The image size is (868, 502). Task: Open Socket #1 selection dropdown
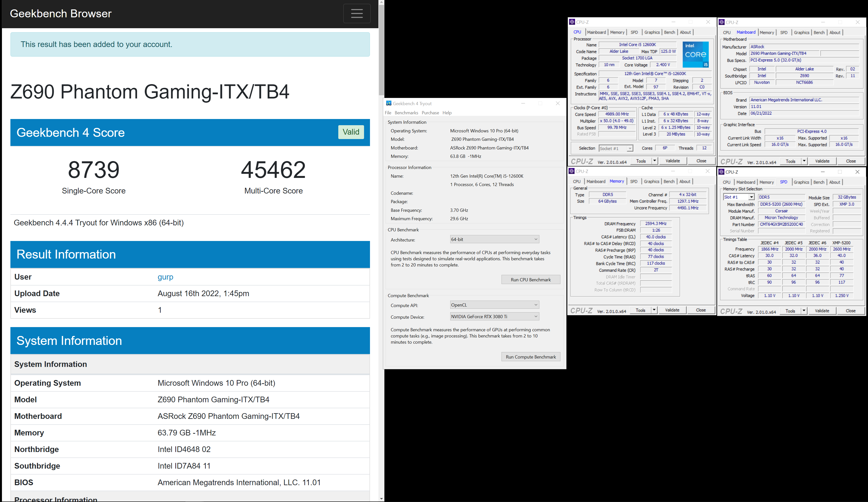616,148
